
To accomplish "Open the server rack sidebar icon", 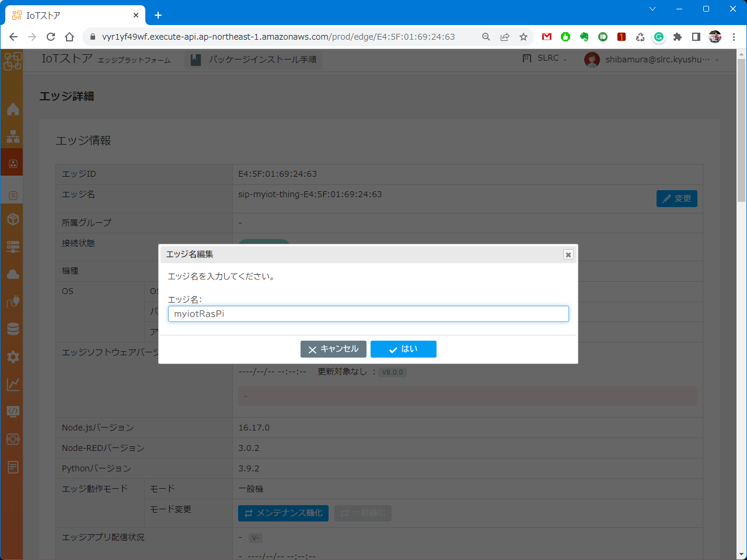I will pyautogui.click(x=13, y=247).
